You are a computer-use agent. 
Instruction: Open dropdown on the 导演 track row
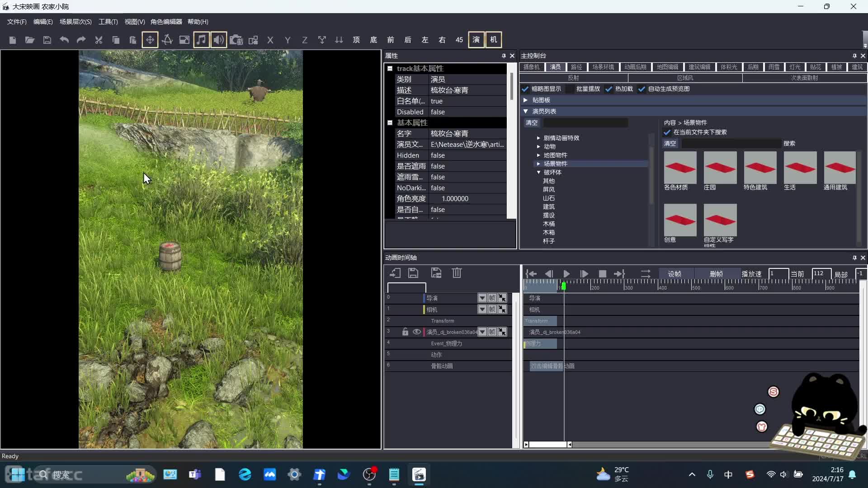click(x=482, y=298)
